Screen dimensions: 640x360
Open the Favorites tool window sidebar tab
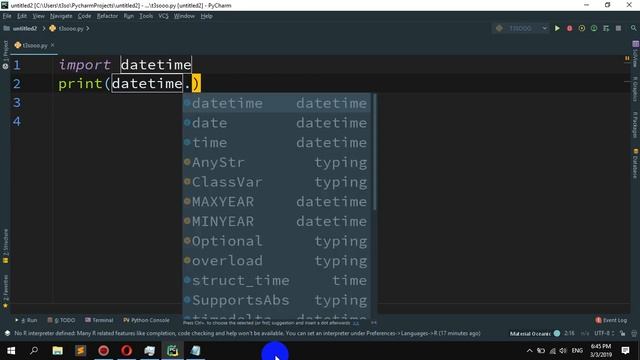pyautogui.click(x=5, y=291)
